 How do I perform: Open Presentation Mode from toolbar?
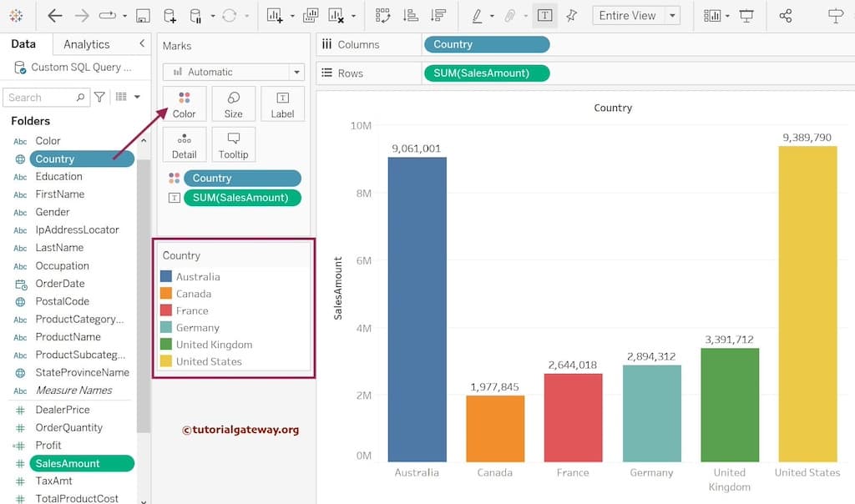coord(746,16)
